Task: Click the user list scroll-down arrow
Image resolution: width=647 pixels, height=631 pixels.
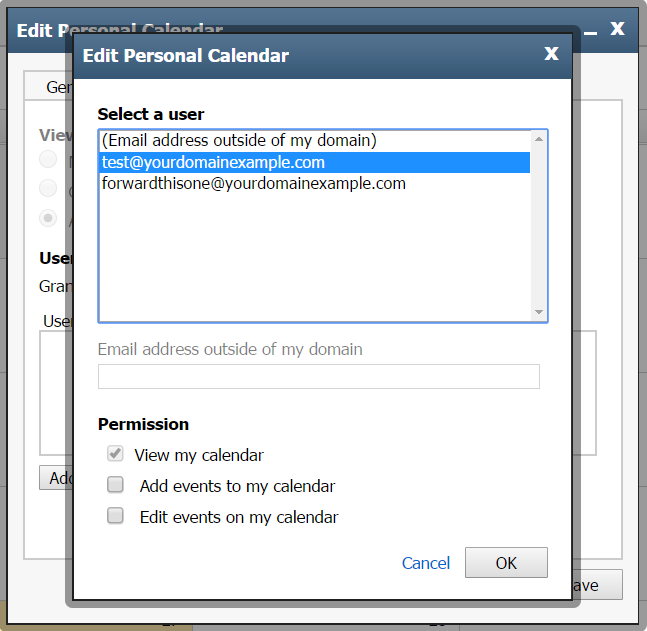Action: point(539,312)
